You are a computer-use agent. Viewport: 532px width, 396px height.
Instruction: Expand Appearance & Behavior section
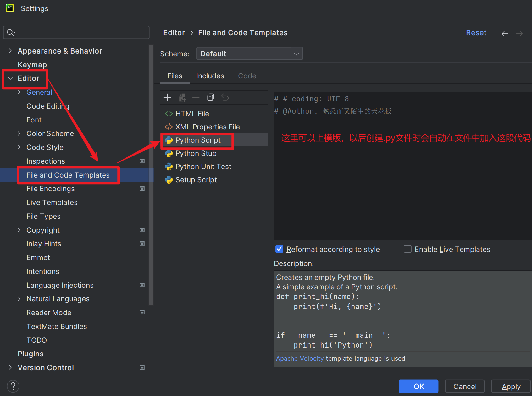10,51
